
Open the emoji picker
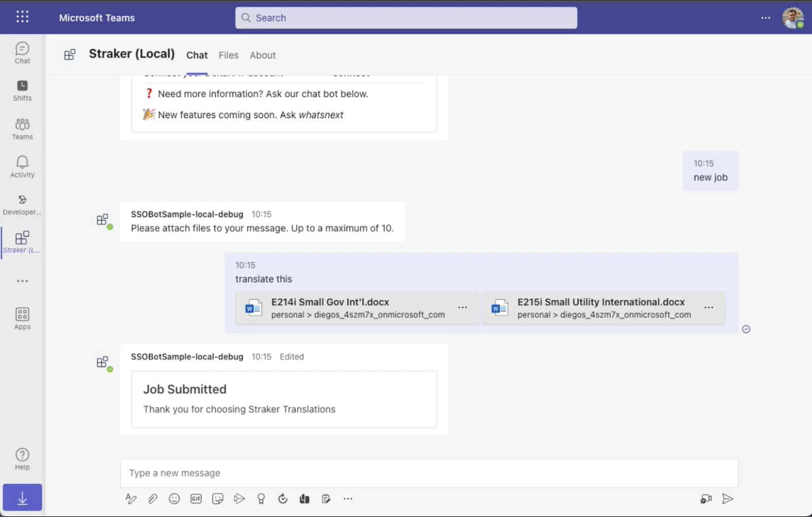(174, 499)
